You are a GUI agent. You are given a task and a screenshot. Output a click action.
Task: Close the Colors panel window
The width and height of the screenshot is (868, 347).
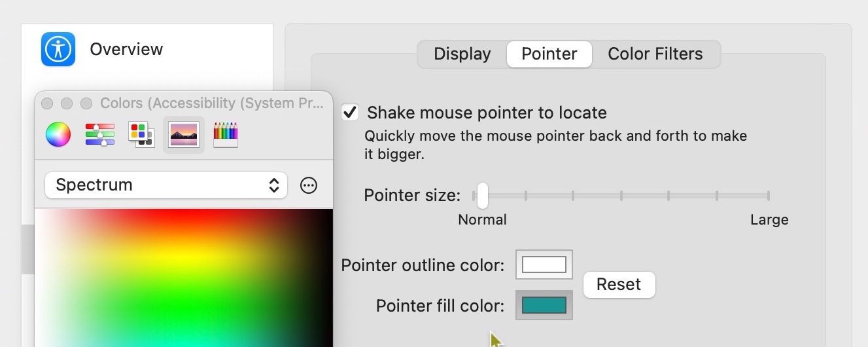coord(47,103)
